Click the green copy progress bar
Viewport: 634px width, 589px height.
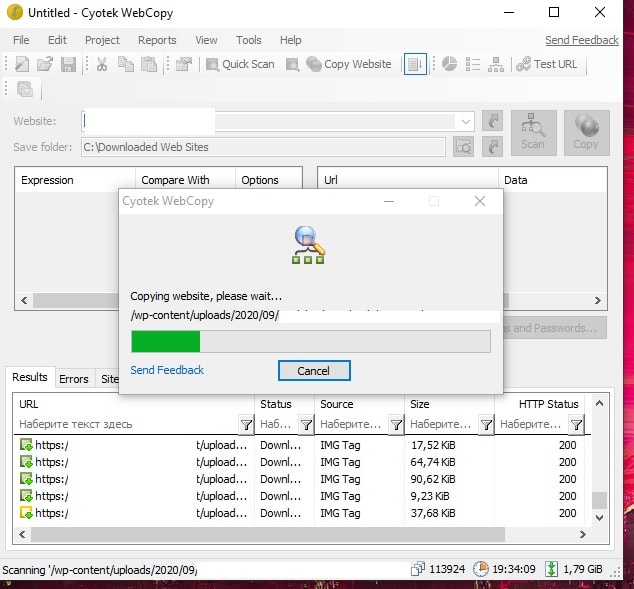tap(311, 341)
